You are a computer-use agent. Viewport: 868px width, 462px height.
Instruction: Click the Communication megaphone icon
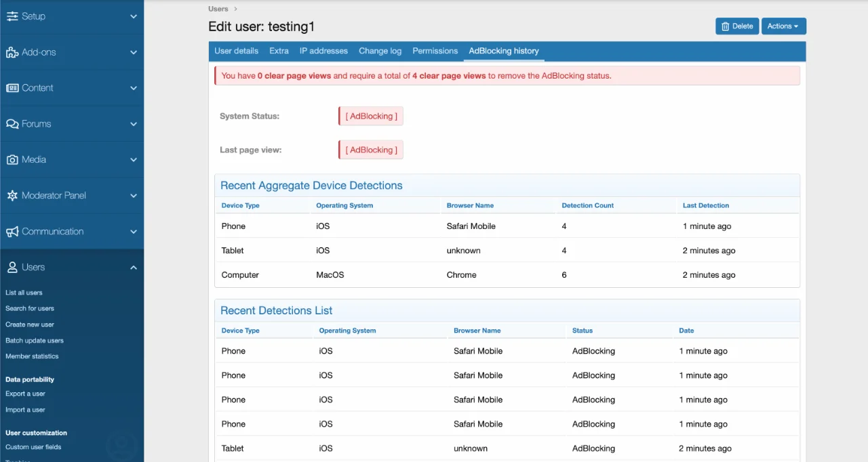[x=12, y=232]
